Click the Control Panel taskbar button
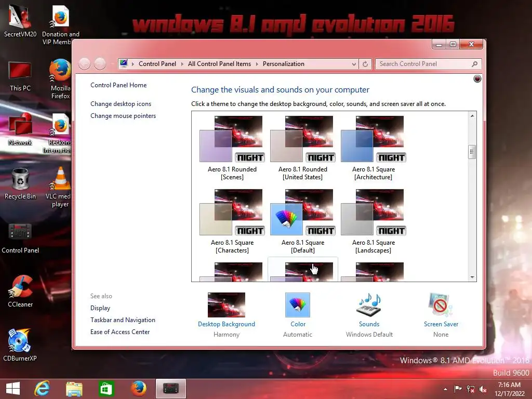This screenshot has width=532, height=399. point(170,389)
